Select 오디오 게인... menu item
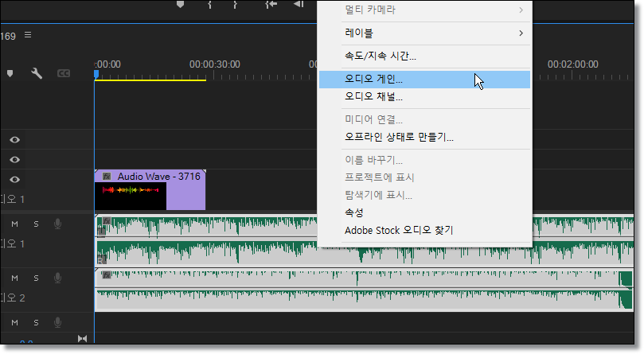Image resolution: width=644 pixels, height=362 pixels. [x=424, y=80]
